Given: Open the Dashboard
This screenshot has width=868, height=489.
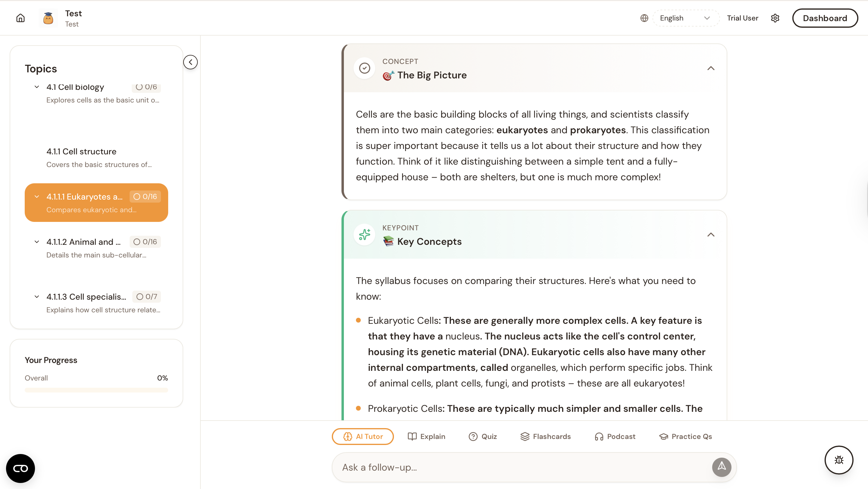Looking at the screenshot, I should tap(825, 18).
